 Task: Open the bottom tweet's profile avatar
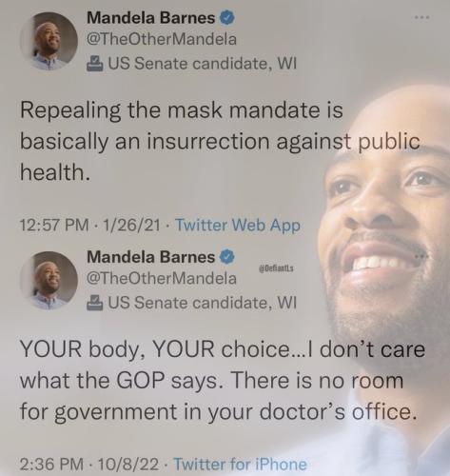pos(49,280)
